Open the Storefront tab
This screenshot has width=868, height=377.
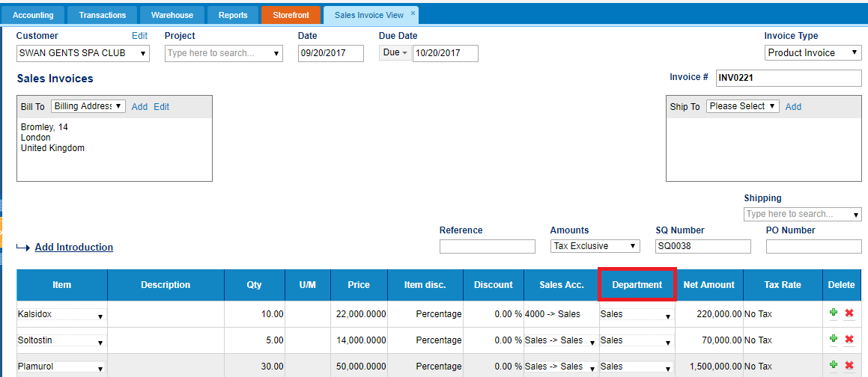click(x=291, y=15)
